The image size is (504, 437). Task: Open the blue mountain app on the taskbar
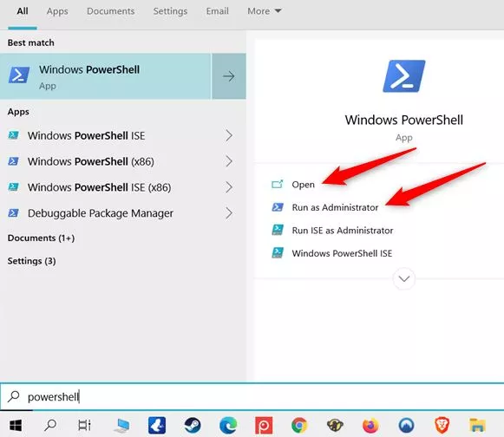coord(406,426)
